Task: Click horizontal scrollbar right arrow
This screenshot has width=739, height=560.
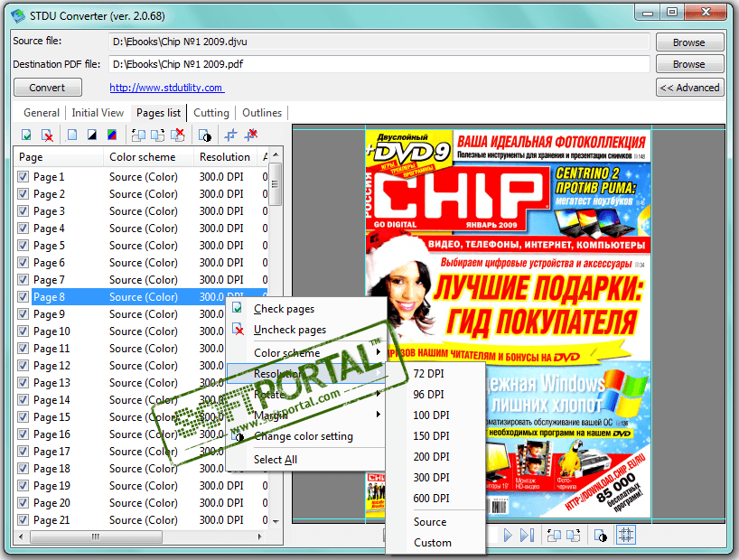Action: [x=259, y=537]
